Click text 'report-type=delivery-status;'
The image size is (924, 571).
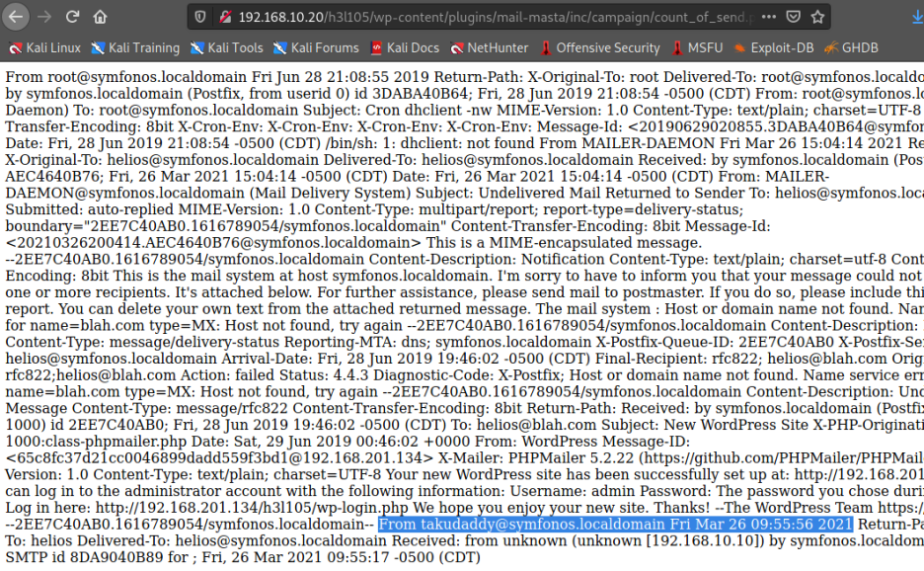tap(643, 209)
